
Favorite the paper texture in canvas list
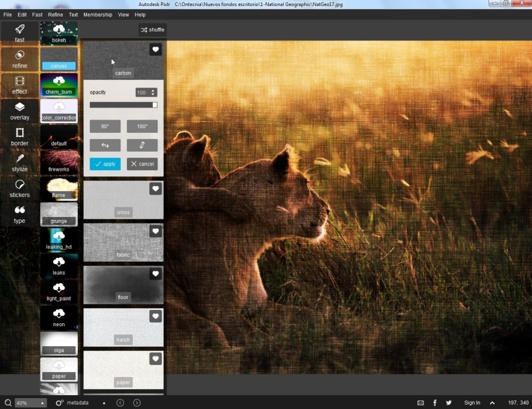tap(155, 359)
